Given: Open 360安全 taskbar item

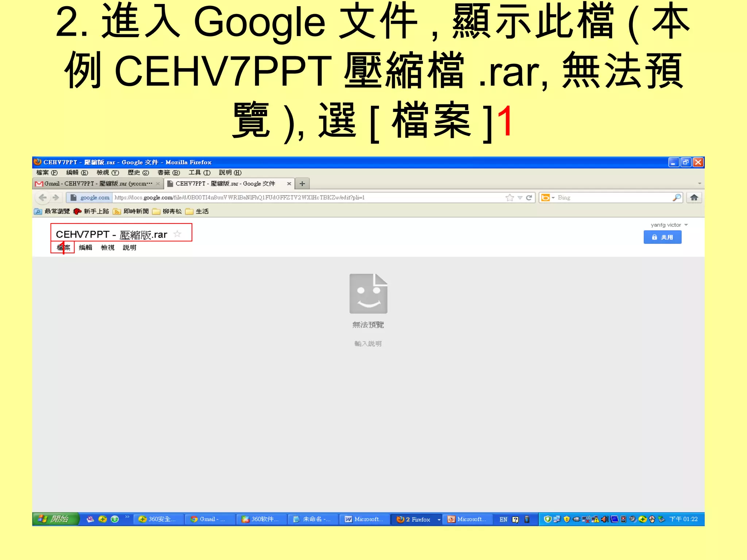Looking at the screenshot, I should (x=158, y=519).
